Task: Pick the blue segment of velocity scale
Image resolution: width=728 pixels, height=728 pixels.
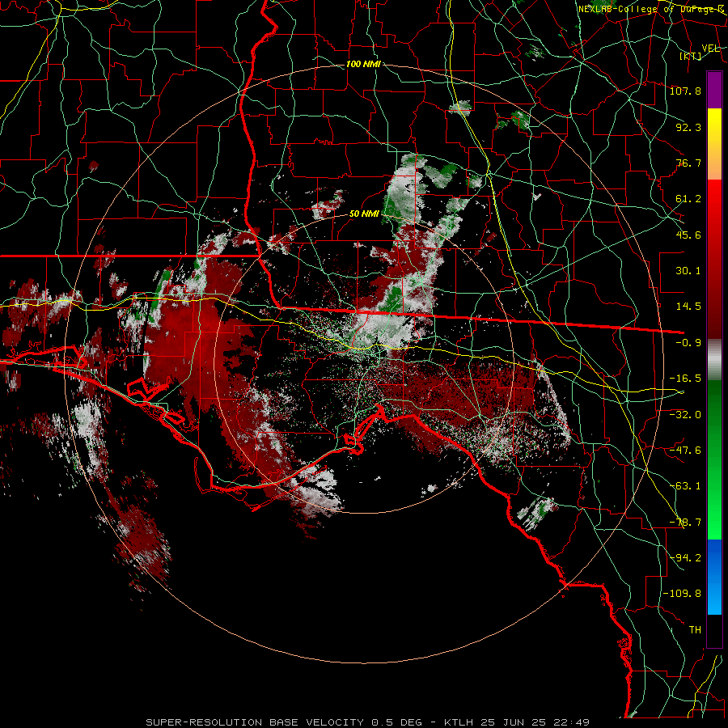Action: (x=714, y=577)
